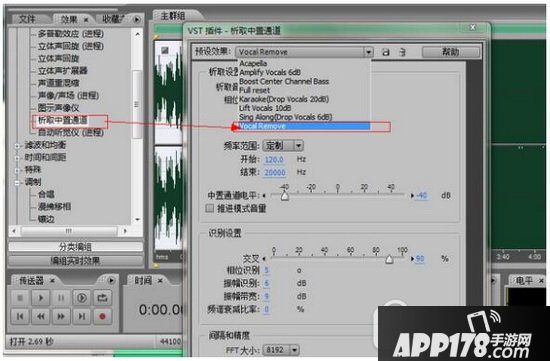Expand the 滤波和均衡 effects group
Screen dimensions: 550x361
(17, 146)
